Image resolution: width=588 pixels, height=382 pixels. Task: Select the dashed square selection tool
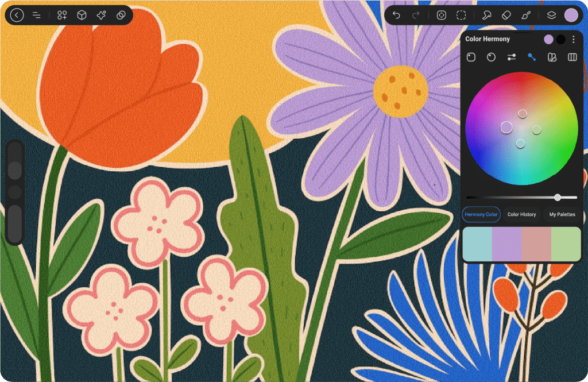461,16
